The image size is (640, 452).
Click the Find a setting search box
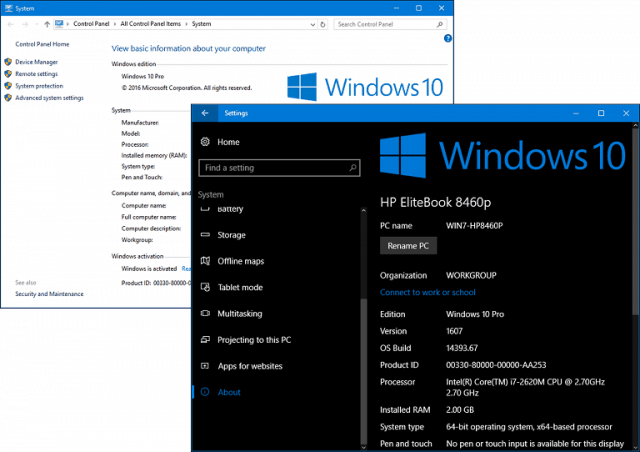click(279, 168)
